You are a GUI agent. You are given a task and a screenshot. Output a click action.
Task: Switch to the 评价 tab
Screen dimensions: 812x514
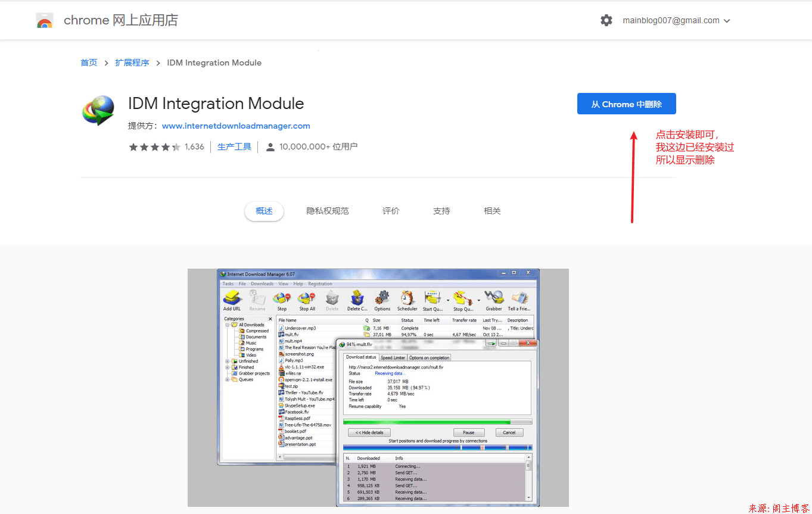point(391,211)
